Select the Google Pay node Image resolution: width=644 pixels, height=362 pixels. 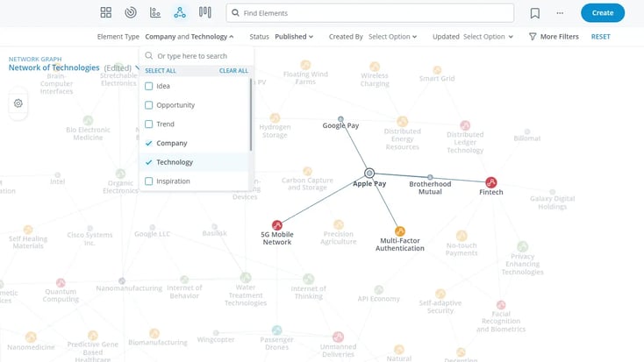tap(340, 119)
